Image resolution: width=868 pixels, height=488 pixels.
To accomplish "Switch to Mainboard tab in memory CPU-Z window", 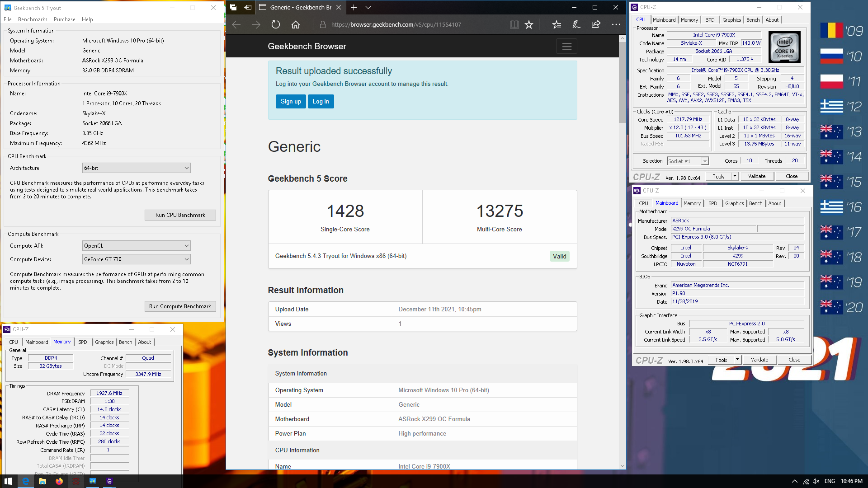I will (37, 342).
